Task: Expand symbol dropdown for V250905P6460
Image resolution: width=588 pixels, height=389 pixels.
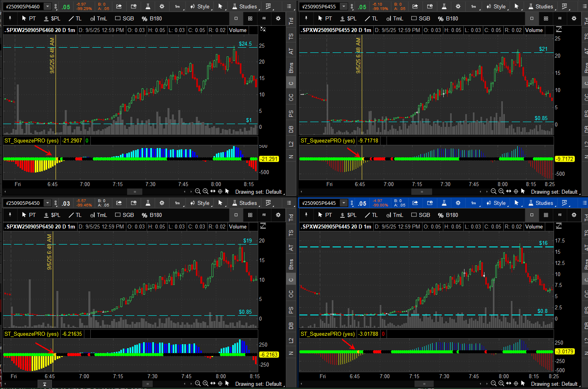Action: click(x=48, y=6)
